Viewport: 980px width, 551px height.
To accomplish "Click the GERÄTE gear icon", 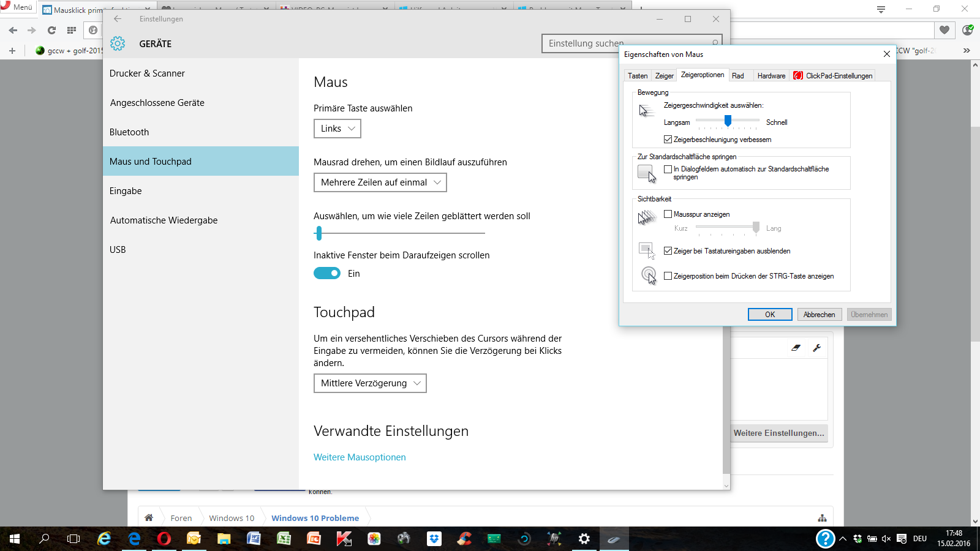I will 118,43.
